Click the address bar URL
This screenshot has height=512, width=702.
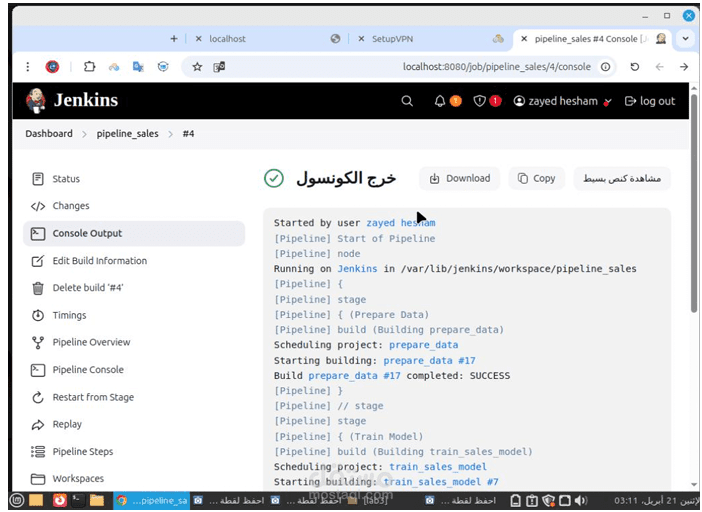497,67
